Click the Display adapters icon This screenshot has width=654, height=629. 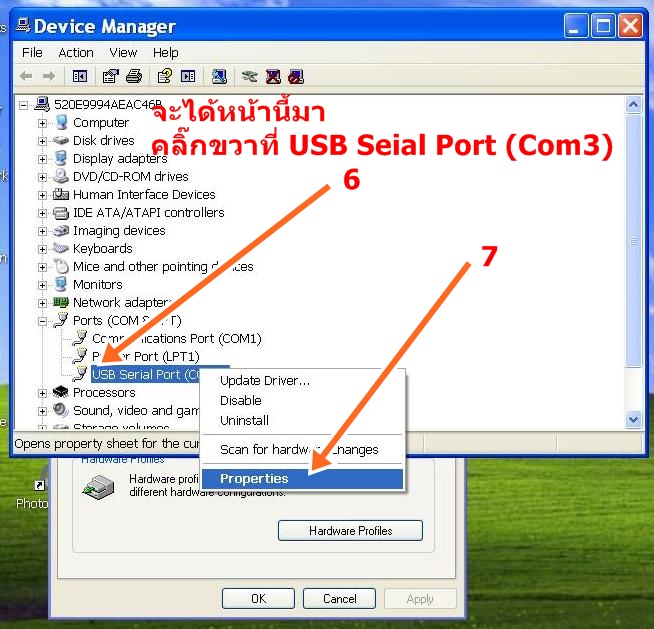pyautogui.click(x=61, y=159)
